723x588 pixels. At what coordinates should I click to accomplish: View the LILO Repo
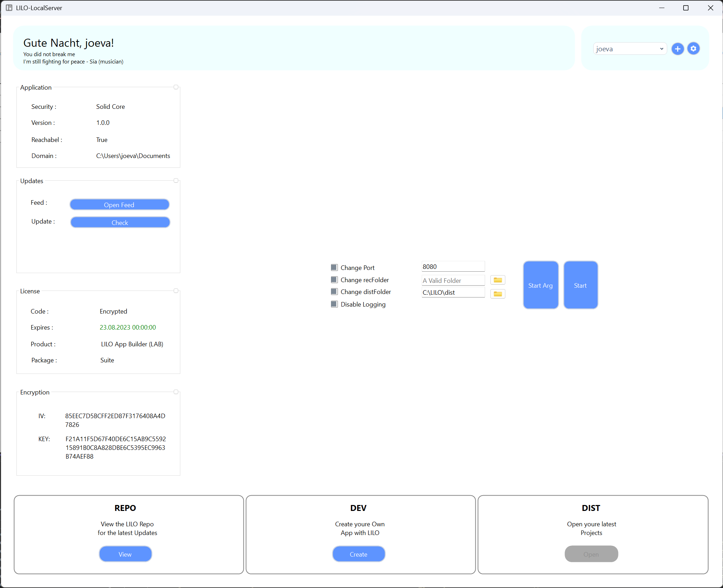[x=125, y=554]
